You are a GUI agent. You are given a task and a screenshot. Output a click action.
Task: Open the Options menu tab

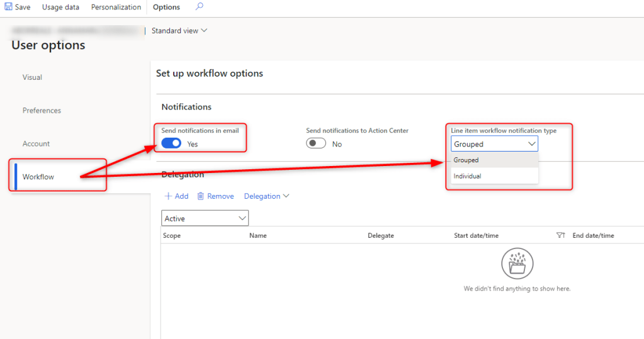(x=166, y=7)
